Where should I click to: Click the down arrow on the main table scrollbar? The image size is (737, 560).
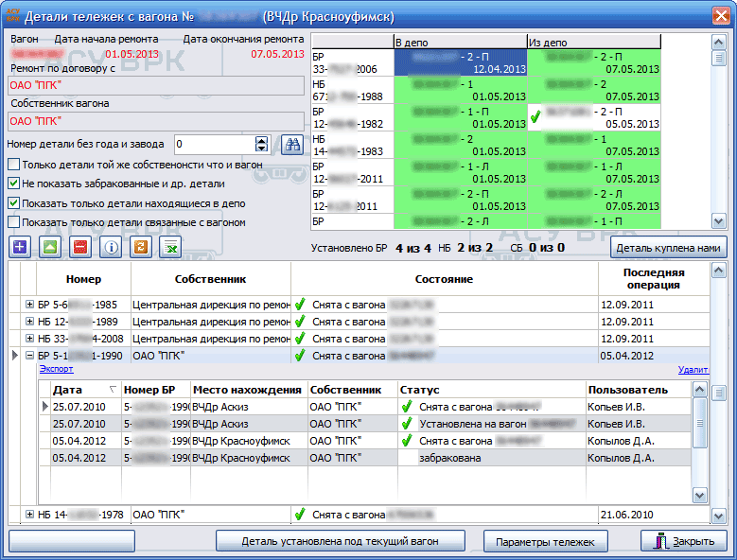pos(718,516)
